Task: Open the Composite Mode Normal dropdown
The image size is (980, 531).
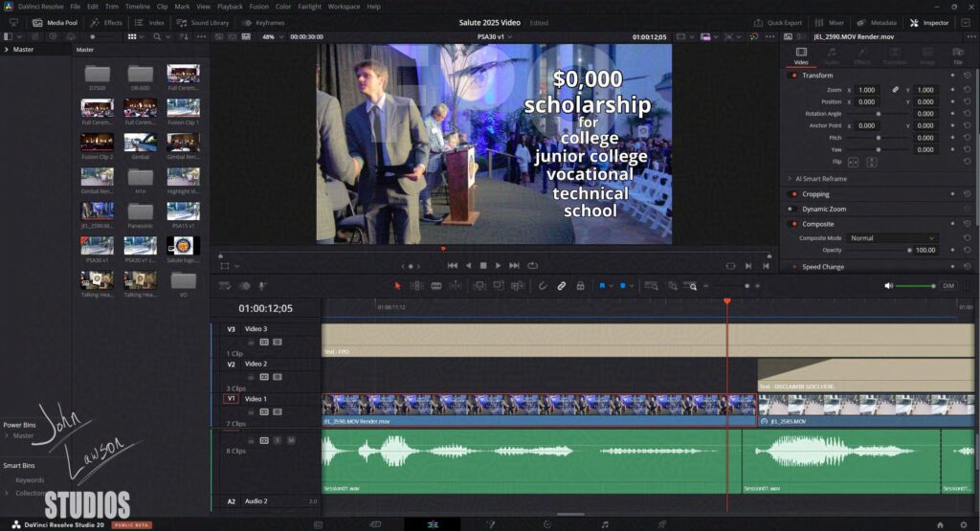Action: (x=892, y=238)
